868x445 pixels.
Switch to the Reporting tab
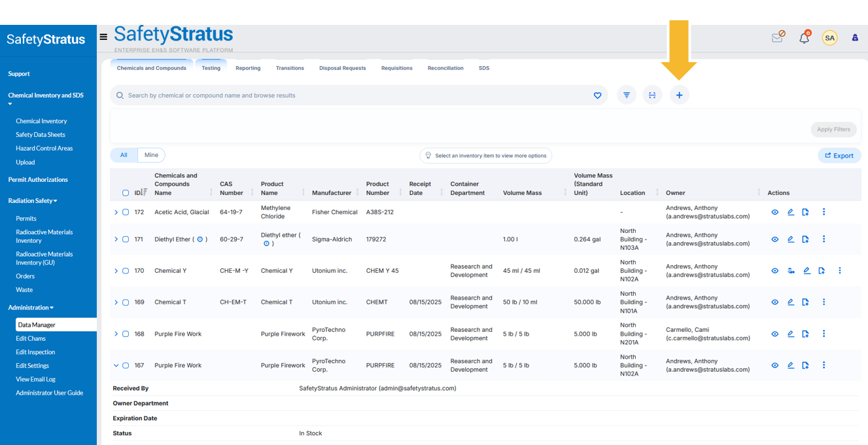pyautogui.click(x=248, y=68)
